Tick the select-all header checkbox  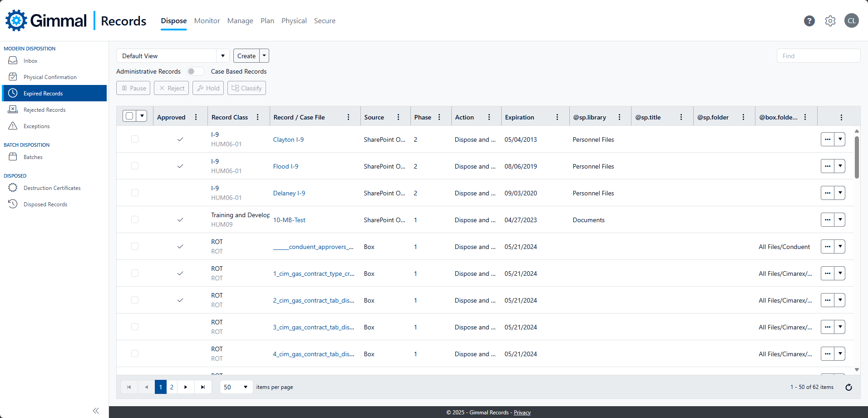(x=130, y=116)
